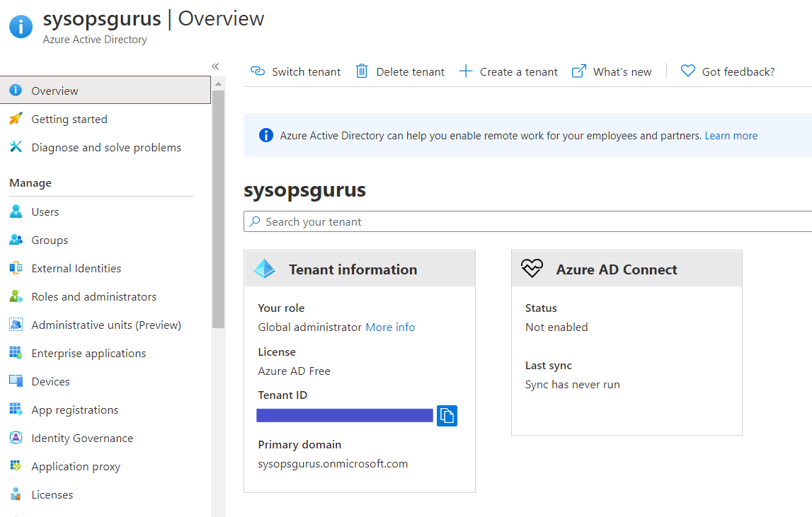Click Got feedback? in the toolbar

[x=728, y=71]
